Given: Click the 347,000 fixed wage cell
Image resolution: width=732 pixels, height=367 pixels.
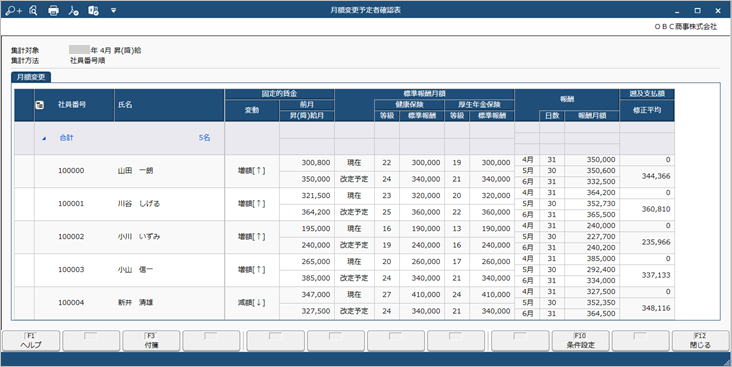Looking at the screenshot, I should pyautogui.click(x=316, y=295).
